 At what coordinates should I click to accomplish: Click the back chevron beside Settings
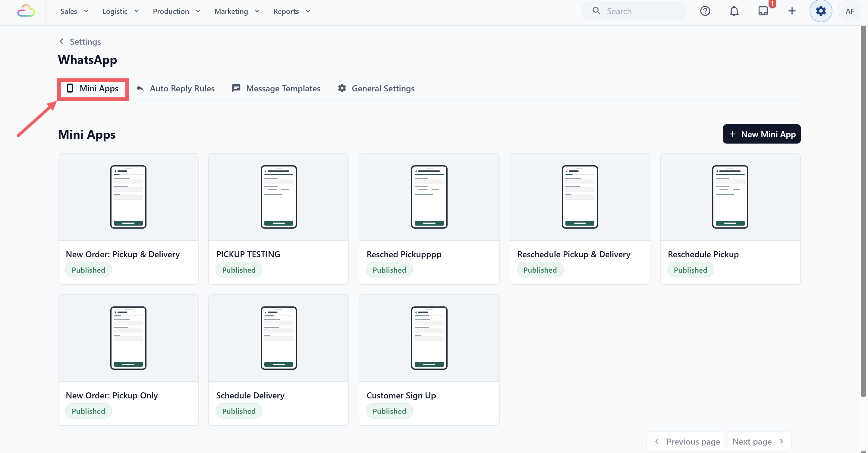click(61, 41)
